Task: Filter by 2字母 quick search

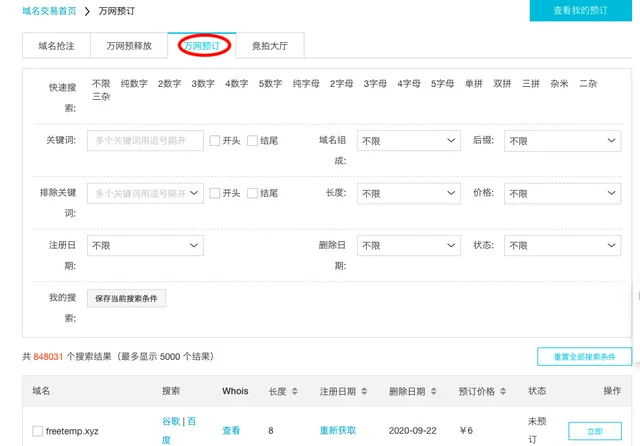Action: [341, 84]
